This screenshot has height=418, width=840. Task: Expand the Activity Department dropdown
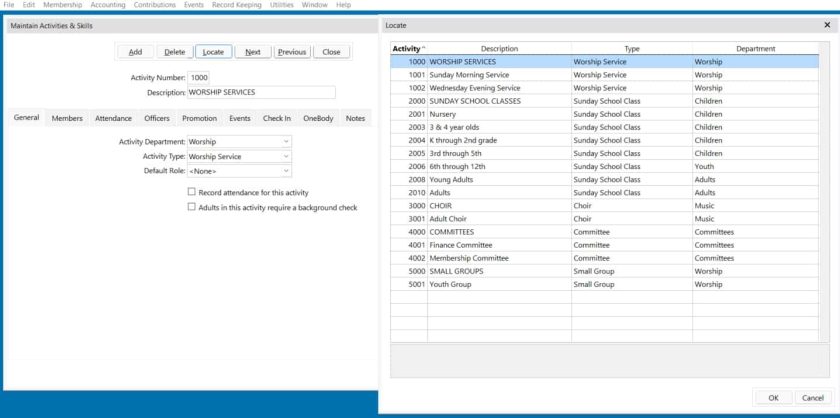(x=287, y=142)
